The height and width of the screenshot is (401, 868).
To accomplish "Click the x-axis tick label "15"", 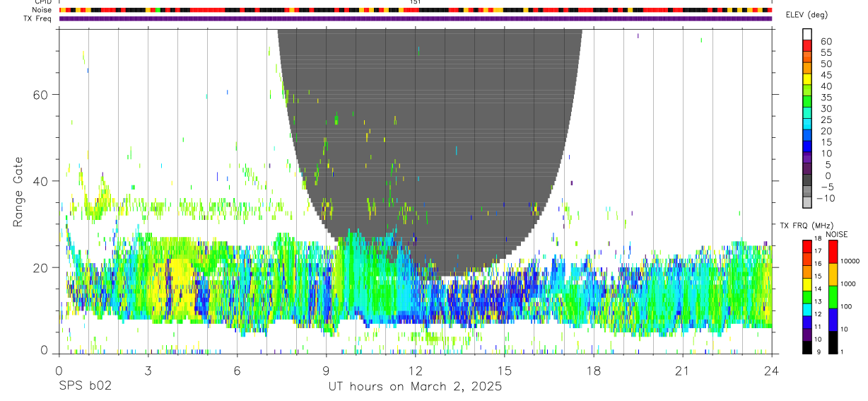I will point(504,371).
